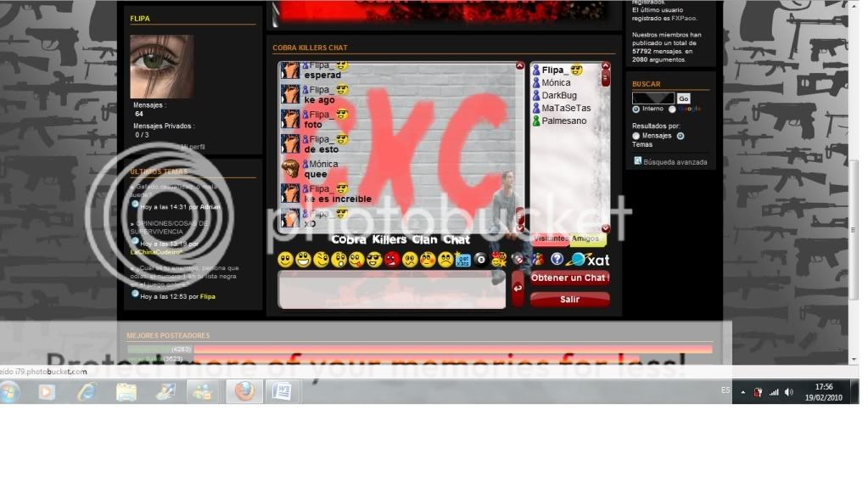Show hidden tray icons arrow
The height and width of the screenshot is (488, 868).
(x=743, y=392)
